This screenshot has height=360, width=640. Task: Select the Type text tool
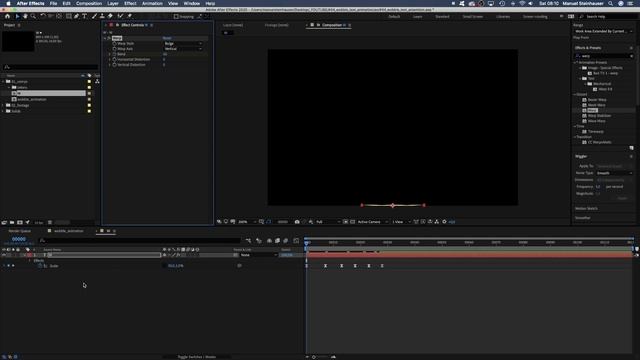(x=84, y=16)
